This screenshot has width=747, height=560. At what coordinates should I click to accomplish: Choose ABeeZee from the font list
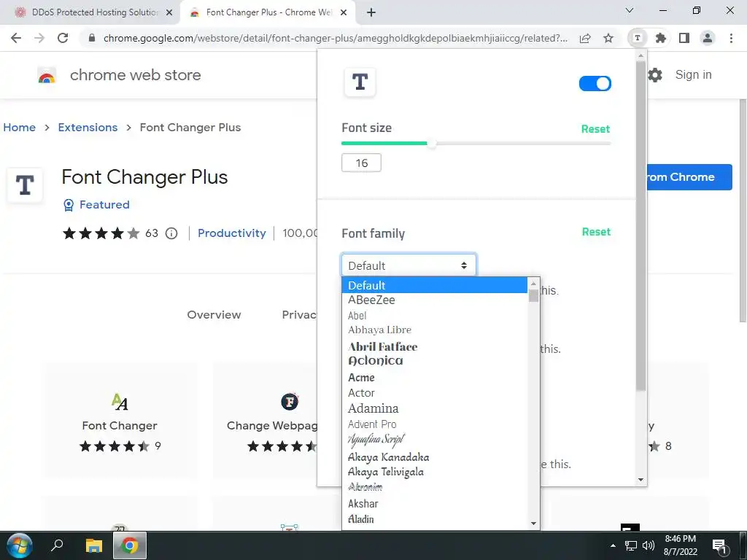pos(435,300)
